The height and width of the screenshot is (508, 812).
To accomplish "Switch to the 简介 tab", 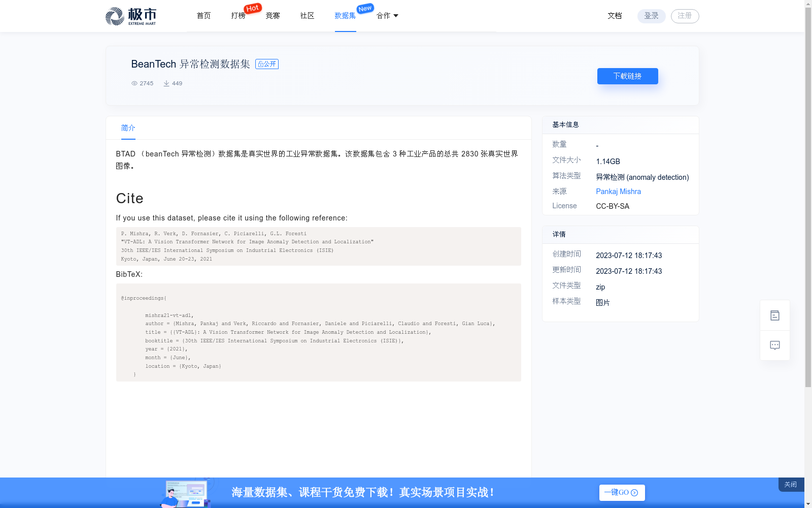I will click(x=128, y=128).
